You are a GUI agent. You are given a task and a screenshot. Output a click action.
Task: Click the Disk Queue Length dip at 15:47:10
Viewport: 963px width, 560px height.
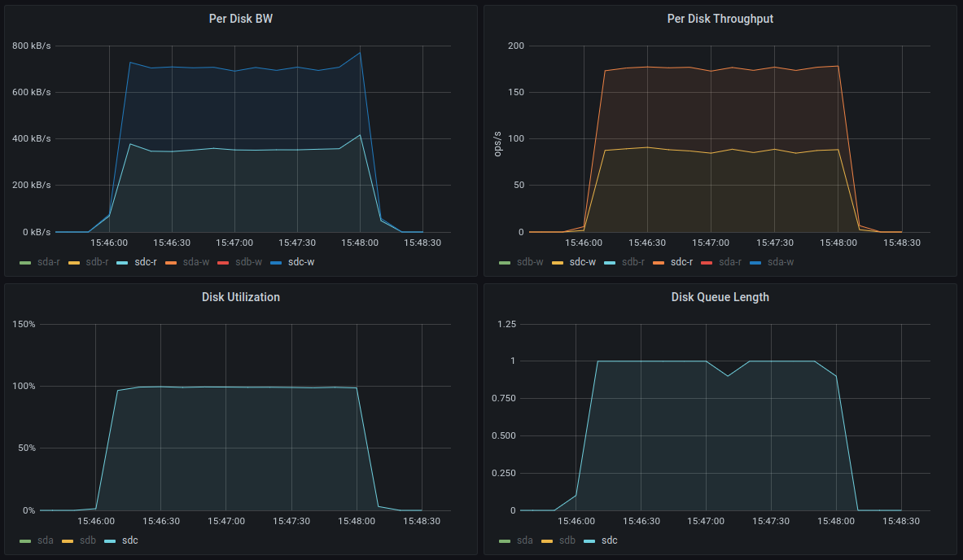click(728, 376)
